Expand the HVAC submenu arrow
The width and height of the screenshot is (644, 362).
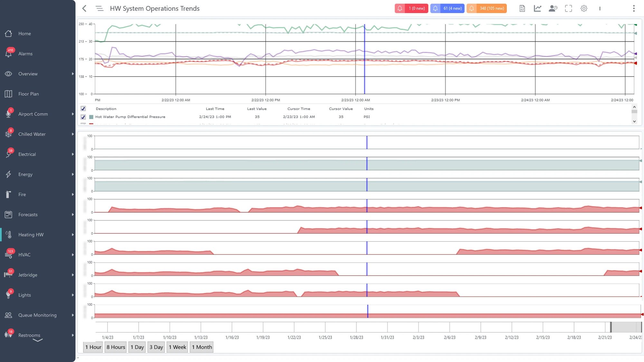coord(73,255)
